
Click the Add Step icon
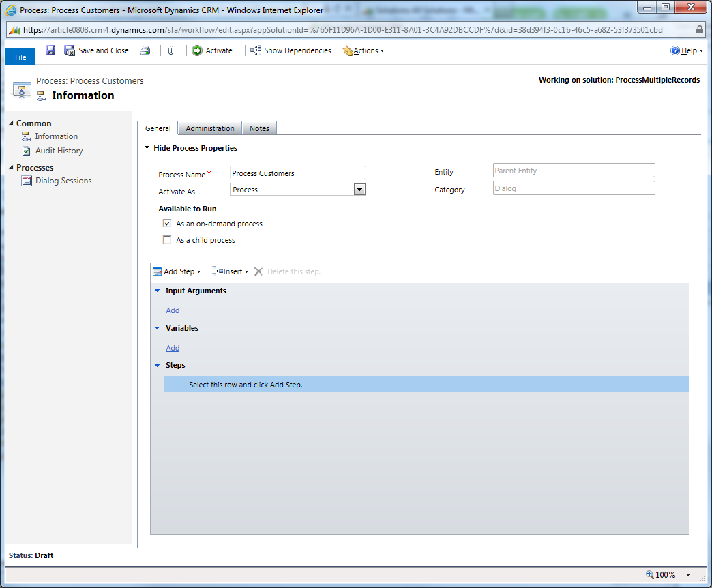coord(157,271)
